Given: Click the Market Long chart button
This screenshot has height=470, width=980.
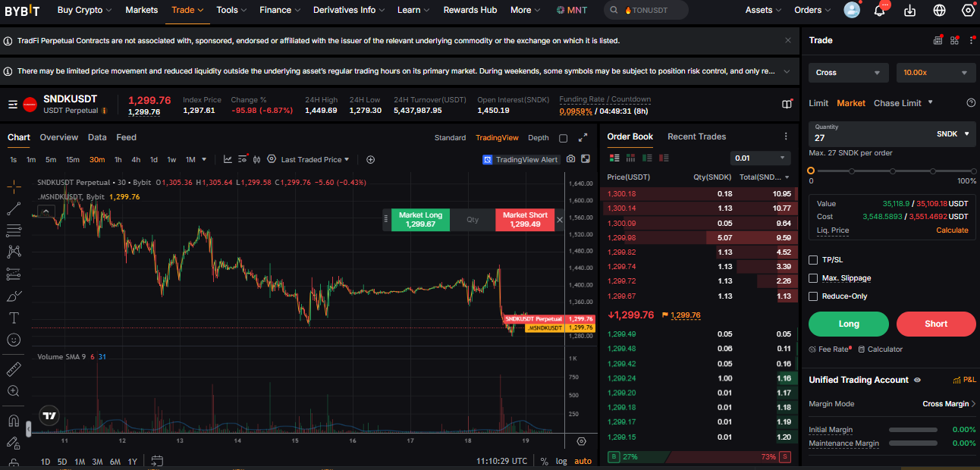Looking at the screenshot, I should click(420, 220).
